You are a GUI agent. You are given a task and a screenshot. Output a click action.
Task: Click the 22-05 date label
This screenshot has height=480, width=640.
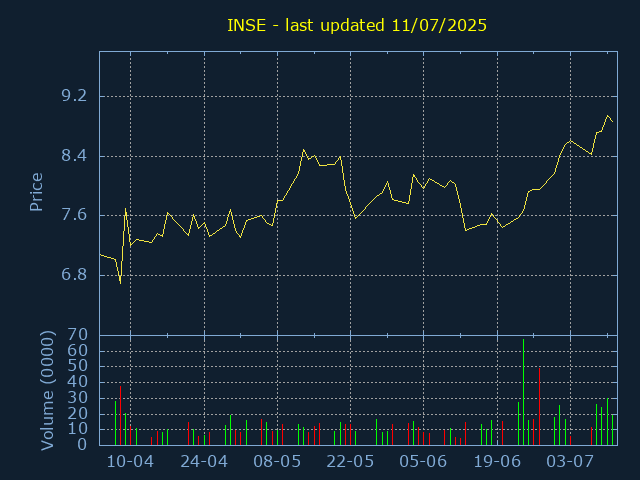[350, 462]
